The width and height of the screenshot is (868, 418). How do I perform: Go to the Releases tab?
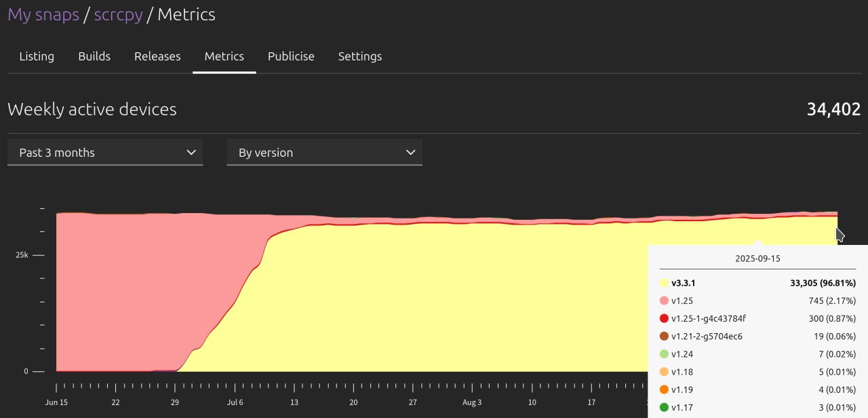(x=157, y=56)
